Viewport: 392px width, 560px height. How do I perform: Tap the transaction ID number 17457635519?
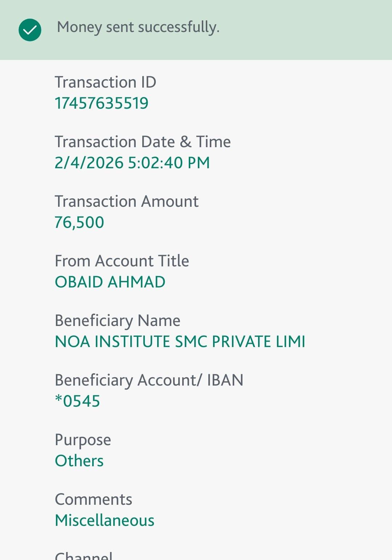click(102, 103)
